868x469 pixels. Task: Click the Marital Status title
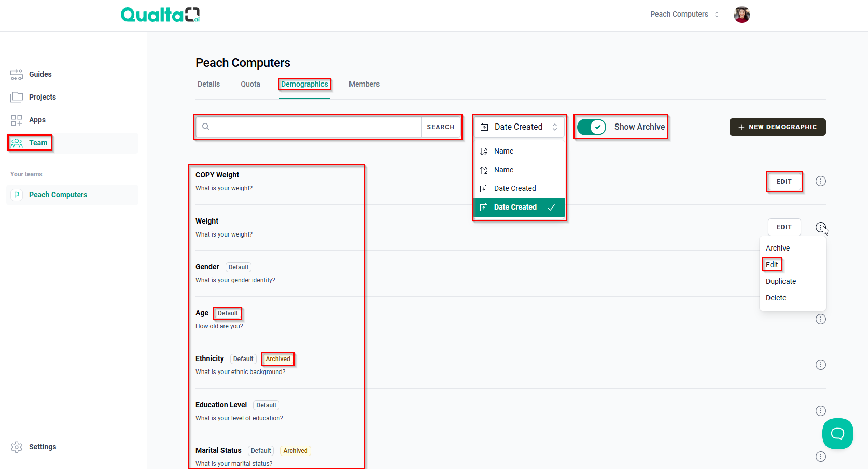(219, 450)
